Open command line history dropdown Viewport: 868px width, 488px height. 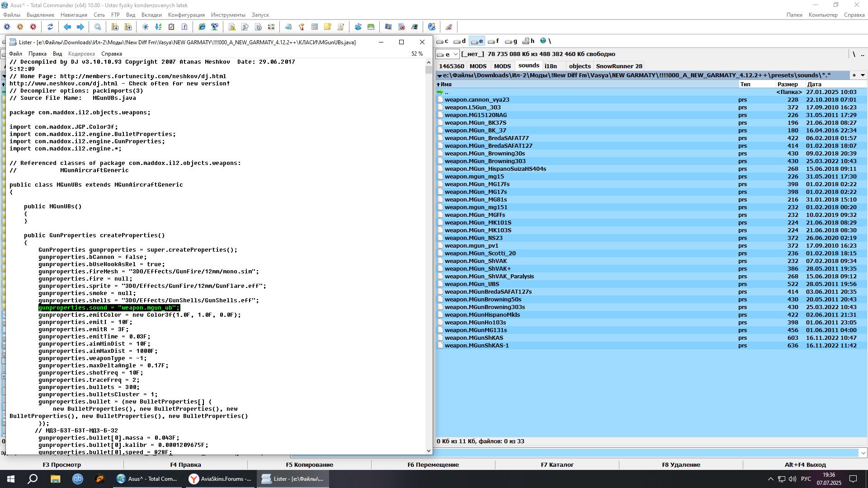coord(863,453)
